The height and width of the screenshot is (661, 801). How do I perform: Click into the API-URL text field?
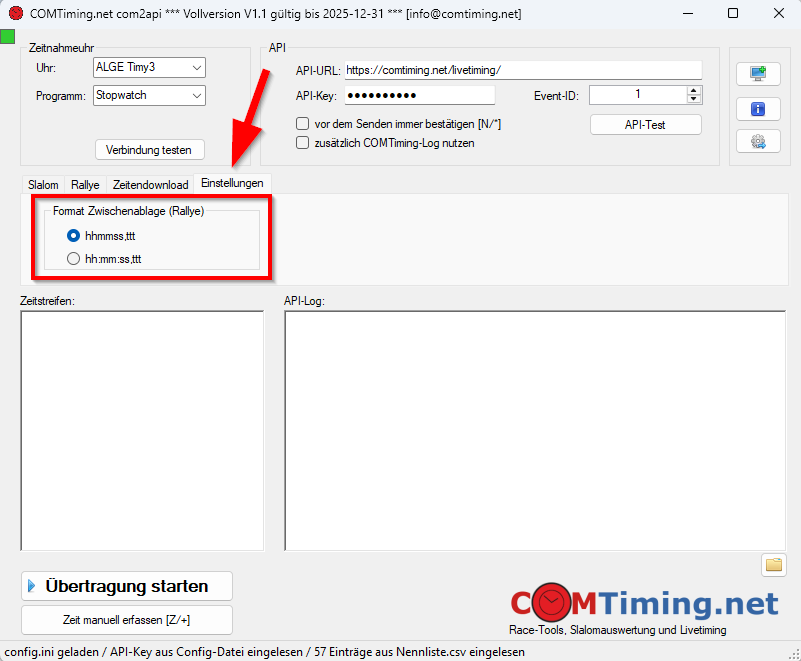521,71
